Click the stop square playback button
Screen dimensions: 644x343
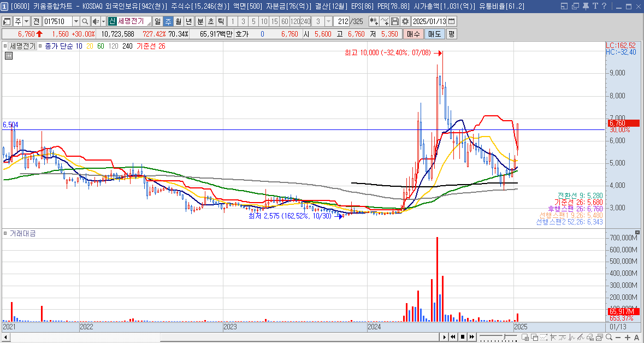(463, 337)
